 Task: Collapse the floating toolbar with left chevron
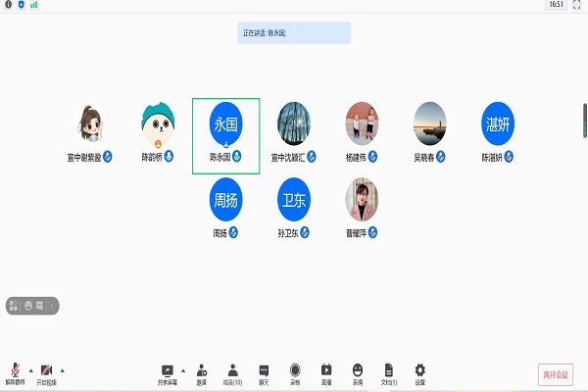[52, 306]
